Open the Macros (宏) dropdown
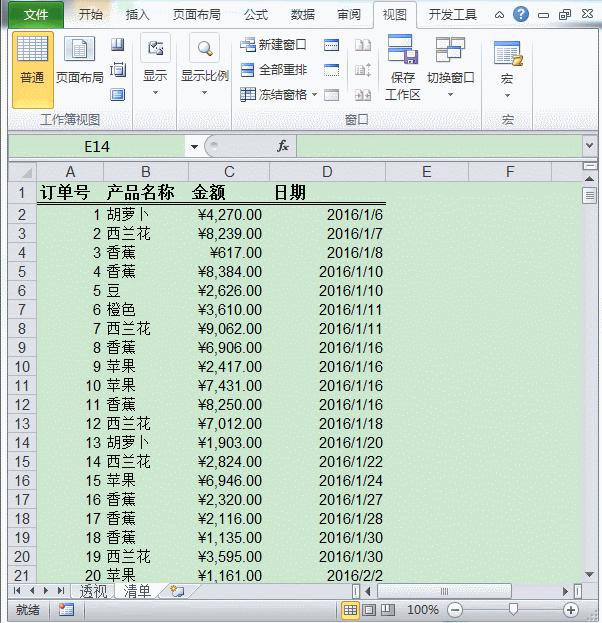Viewport: 602px width, 623px height. coord(507,70)
